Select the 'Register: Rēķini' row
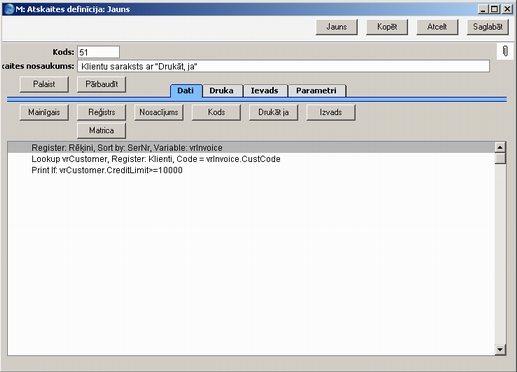Screen dimensions: 517x372 click(251, 148)
